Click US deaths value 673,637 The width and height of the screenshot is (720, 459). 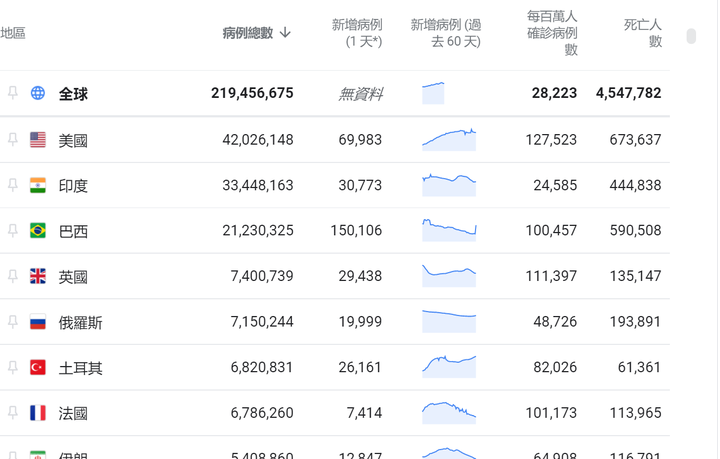636,140
